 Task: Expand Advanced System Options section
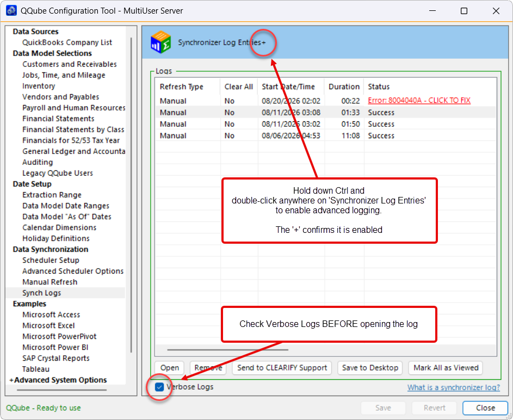[x=58, y=380]
